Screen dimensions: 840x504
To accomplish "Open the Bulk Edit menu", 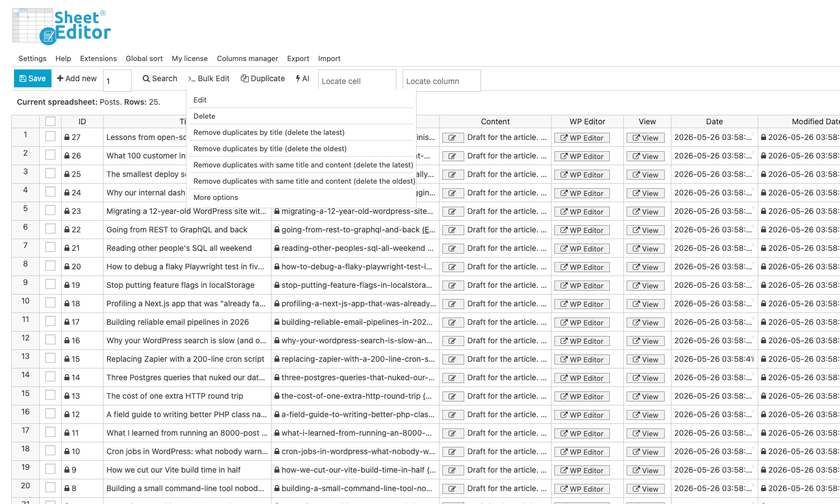I will click(209, 78).
